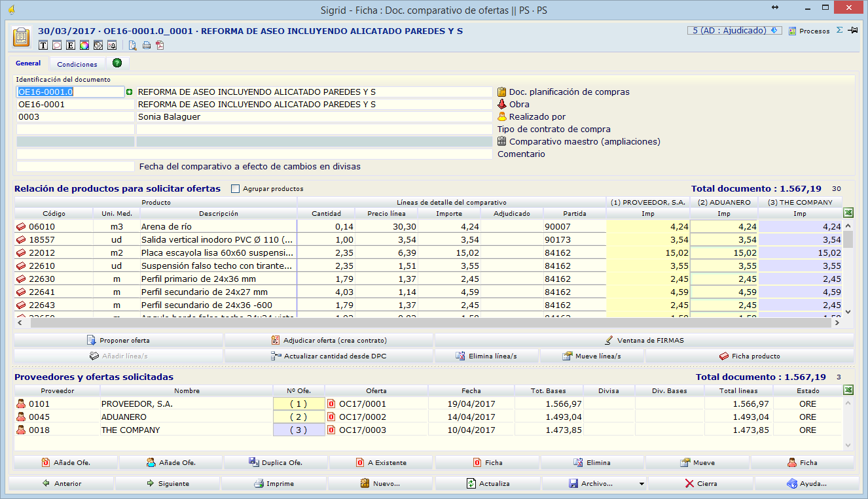Click the (2) ADUANERO column header

pos(724,202)
